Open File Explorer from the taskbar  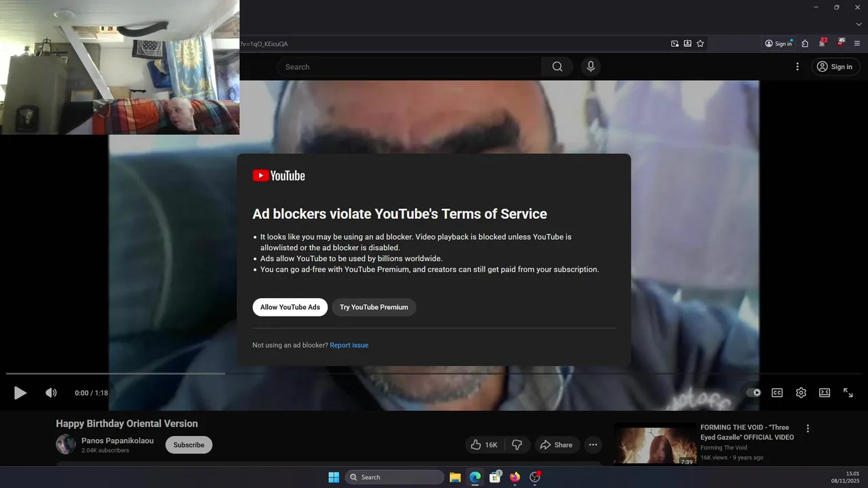(455, 477)
